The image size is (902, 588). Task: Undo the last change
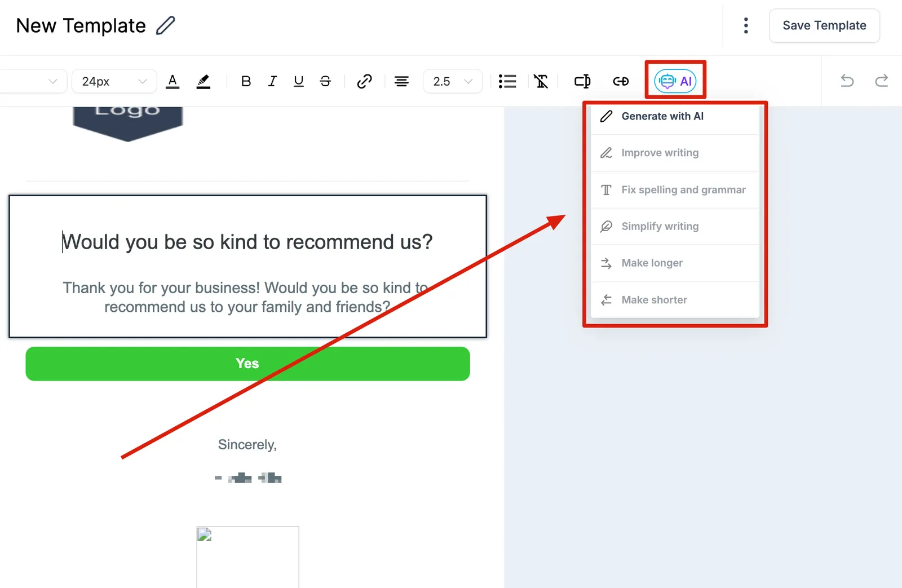847,81
